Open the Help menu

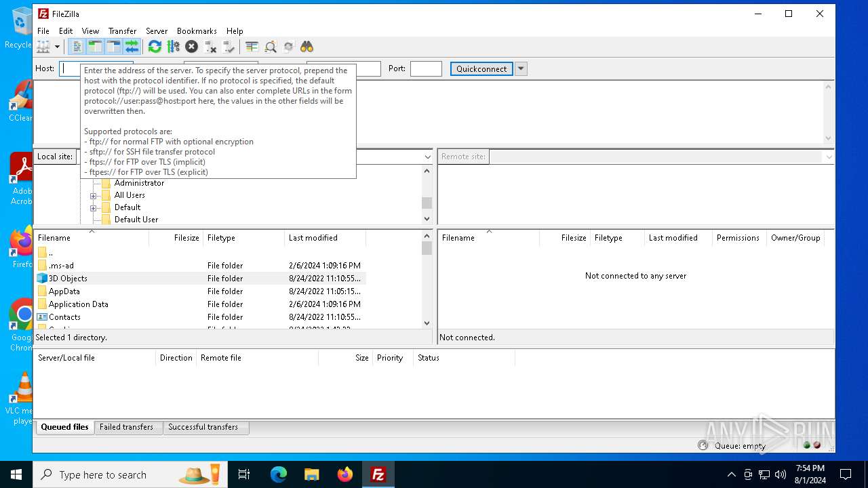point(235,31)
